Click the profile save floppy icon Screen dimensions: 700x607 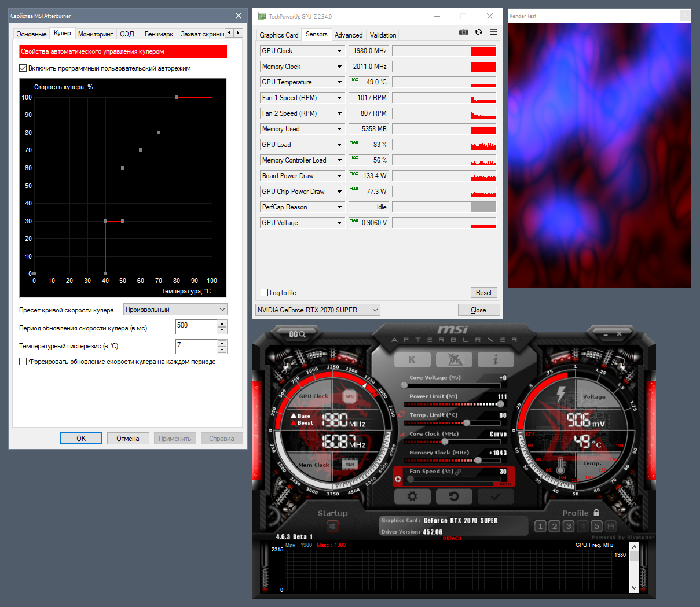tap(610, 526)
